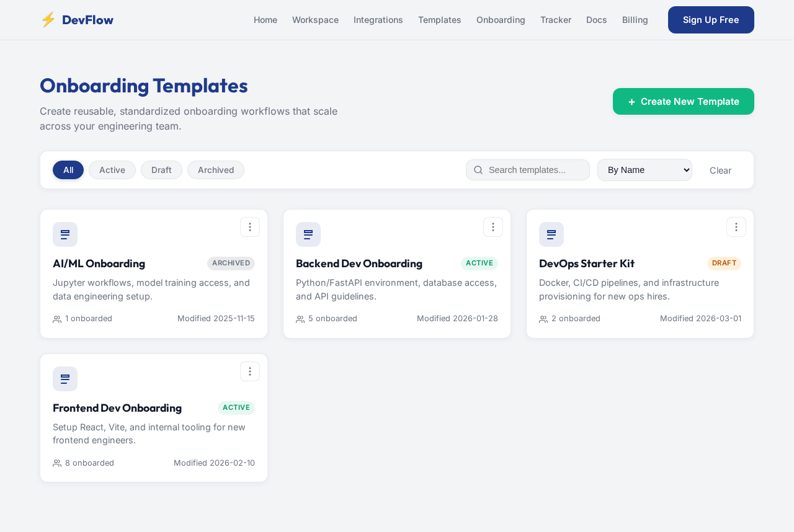
Task: Open the Backend Dev Onboarding card kebab menu
Action: coord(493,227)
